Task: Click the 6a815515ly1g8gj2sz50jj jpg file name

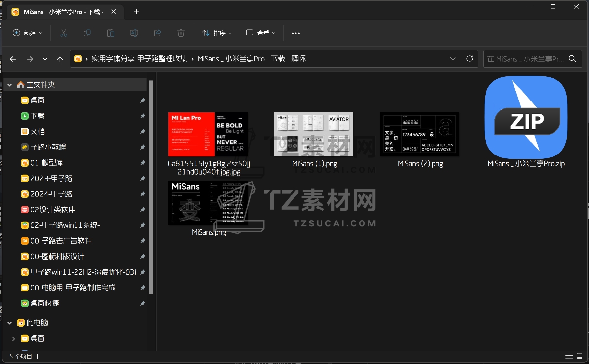Action: click(209, 168)
